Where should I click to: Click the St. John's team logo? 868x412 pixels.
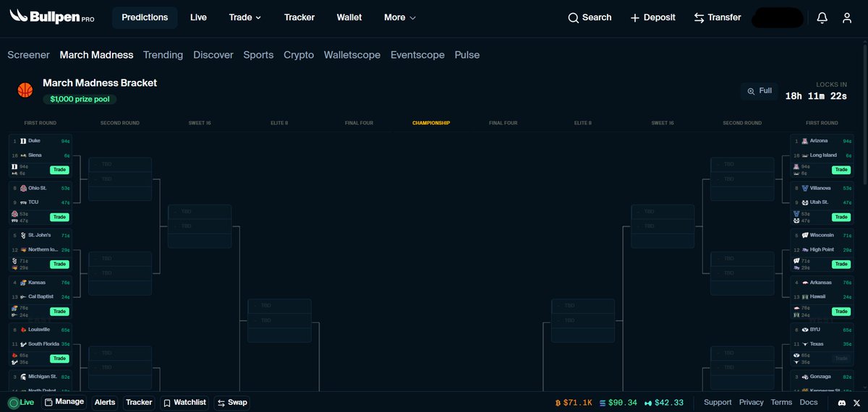tap(23, 235)
